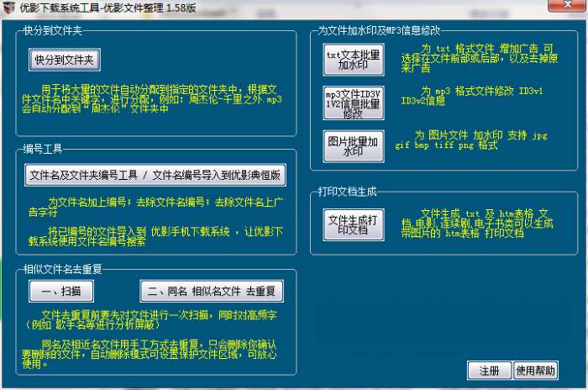Click 文件生成打印文档 button

(354, 225)
